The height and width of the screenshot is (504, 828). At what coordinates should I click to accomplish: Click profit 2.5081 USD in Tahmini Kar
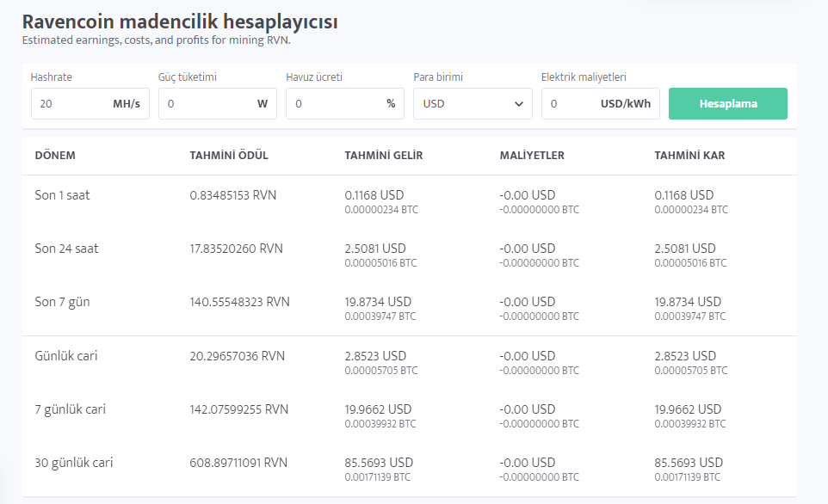tap(685, 249)
